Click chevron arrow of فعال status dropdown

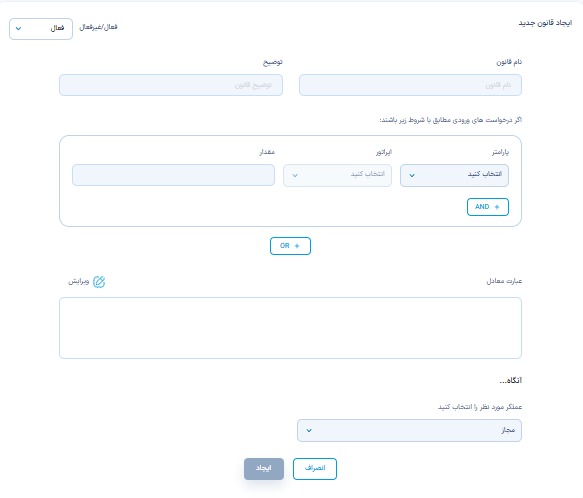tap(18, 28)
